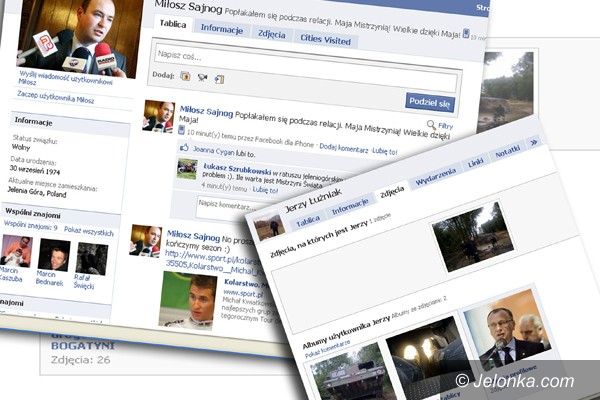The image size is (600, 400).
Task: Open Filtry with the magnifier icon
Action: click(x=440, y=125)
